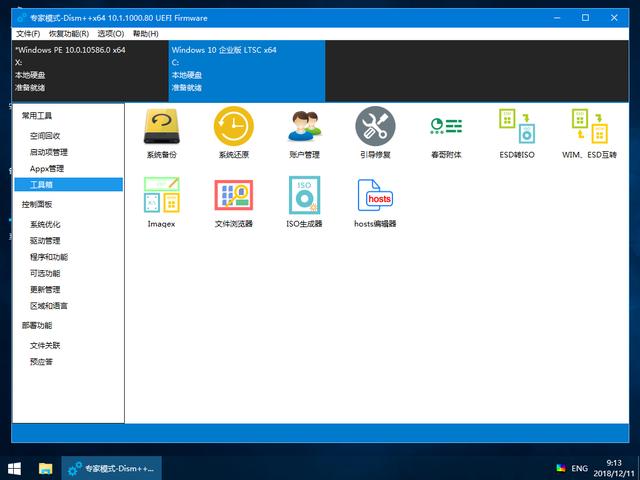Open the 帮助(H) menu

145,33
